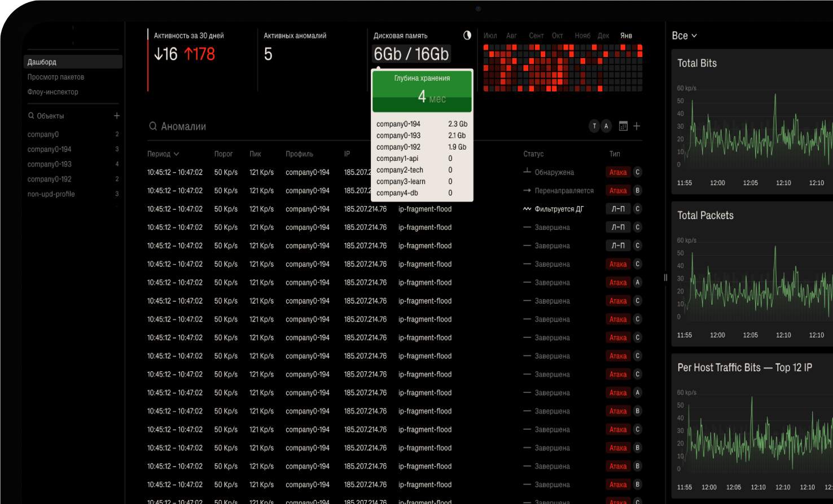Click the search icon beside Объекты
The image size is (833, 504).
(31, 116)
